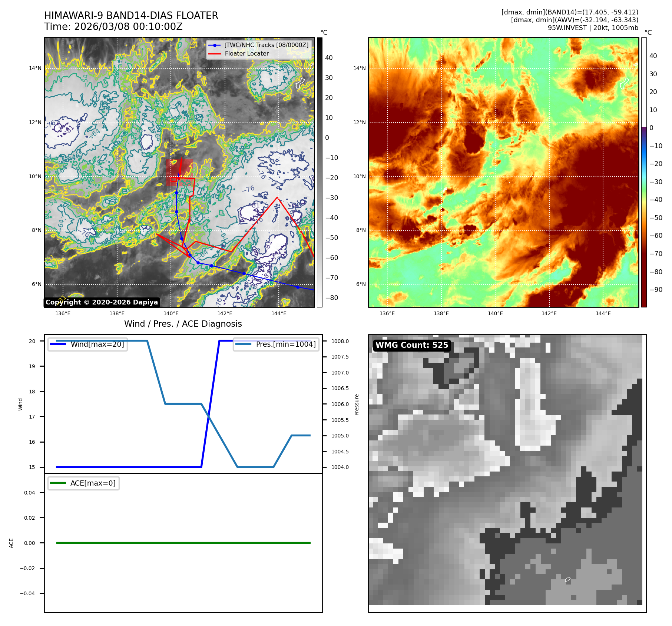The image size is (672, 626).
Task: Click the Guam island outline on the grayscale map
Action: [299, 83]
